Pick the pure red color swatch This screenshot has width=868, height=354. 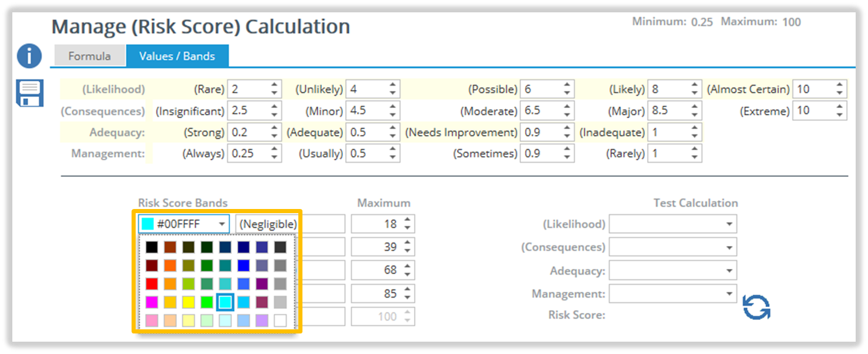[x=152, y=284]
